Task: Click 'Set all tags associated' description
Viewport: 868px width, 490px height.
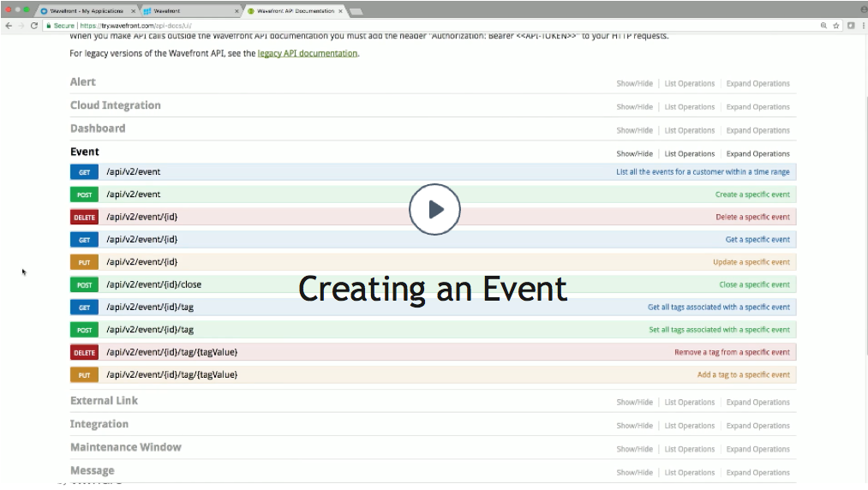Action: coord(720,330)
